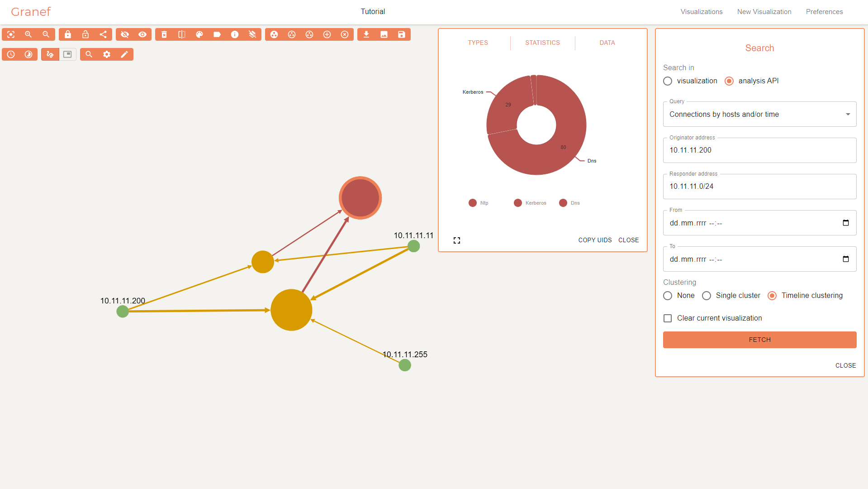Click the pencil edit icon
The image size is (868, 489).
click(124, 54)
